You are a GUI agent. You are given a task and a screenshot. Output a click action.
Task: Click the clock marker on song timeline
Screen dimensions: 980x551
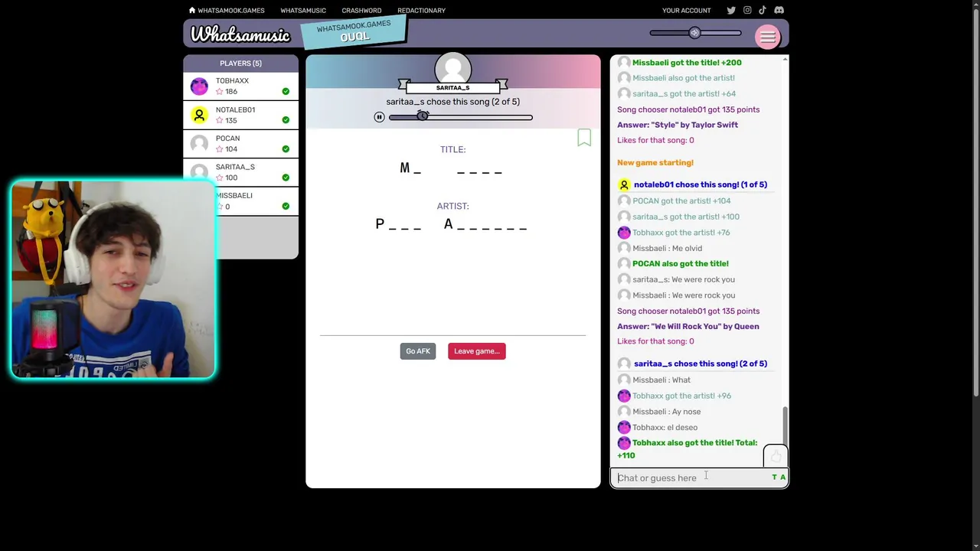[423, 116]
